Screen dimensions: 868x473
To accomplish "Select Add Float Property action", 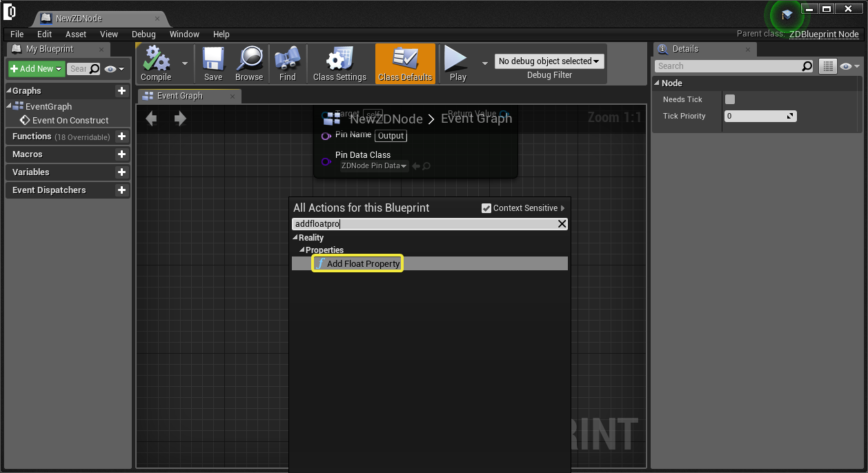I will [x=363, y=263].
